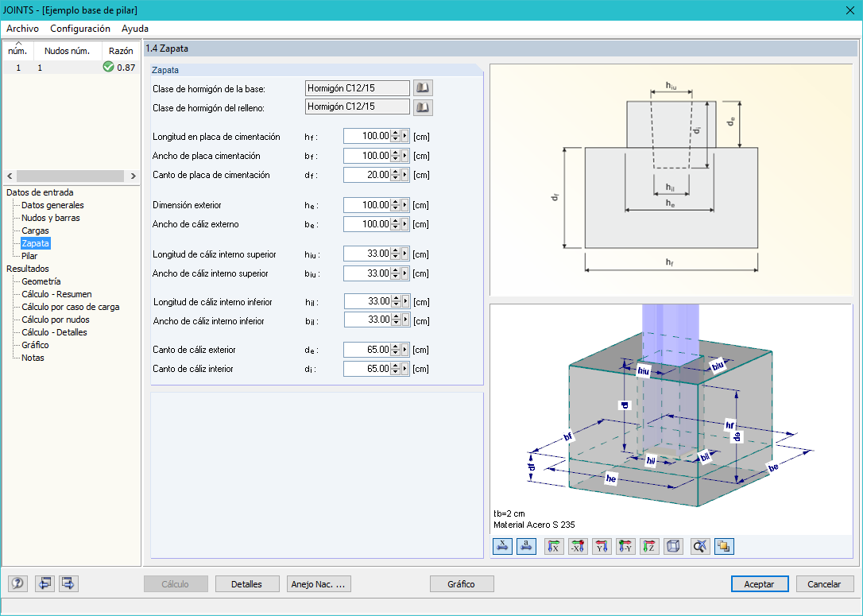The width and height of the screenshot is (863, 616).
Task: Click base concrete class field Hormigón C12/15
Action: point(357,88)
